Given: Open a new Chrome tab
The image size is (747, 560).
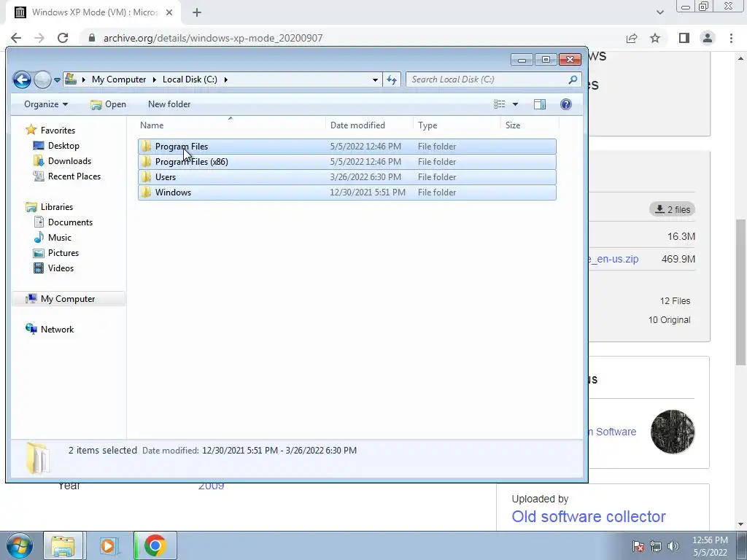Looking at the screenshot, I should click(197, 12).
